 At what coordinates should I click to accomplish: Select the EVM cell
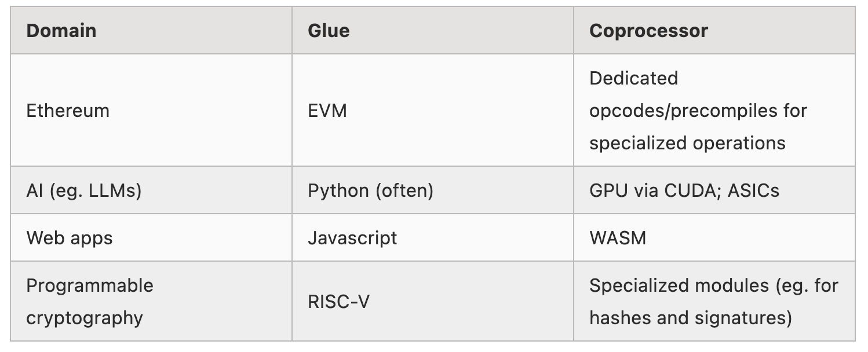click(x=327, y=111)
